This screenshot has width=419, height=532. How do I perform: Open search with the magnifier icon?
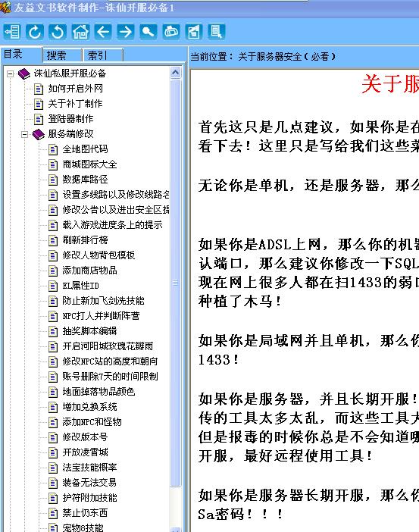pos(149,32)
